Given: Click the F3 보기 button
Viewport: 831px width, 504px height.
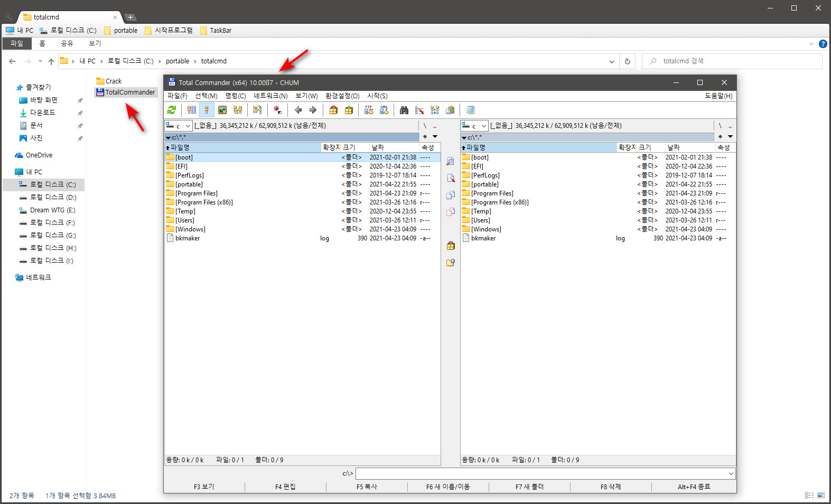Looking at the screenshot, I should click(x=204, y=487).
